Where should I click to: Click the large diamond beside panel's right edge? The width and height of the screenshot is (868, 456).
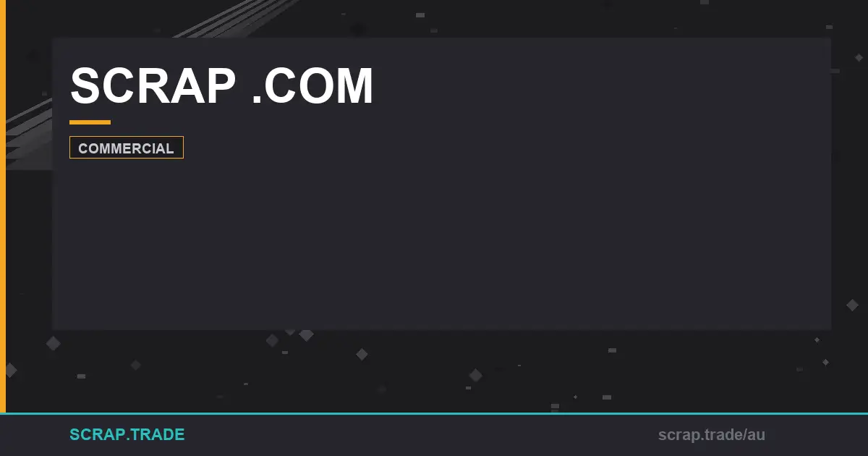click(852, 305)
